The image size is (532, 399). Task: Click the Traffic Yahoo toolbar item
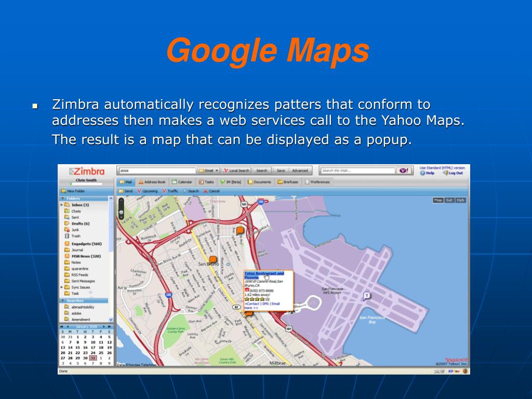point(170,191)
